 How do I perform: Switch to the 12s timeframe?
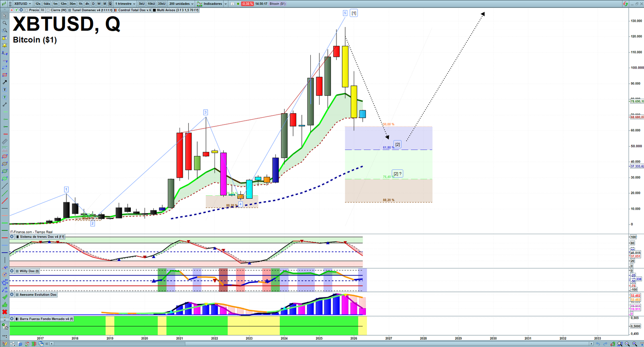pos(37,4)
